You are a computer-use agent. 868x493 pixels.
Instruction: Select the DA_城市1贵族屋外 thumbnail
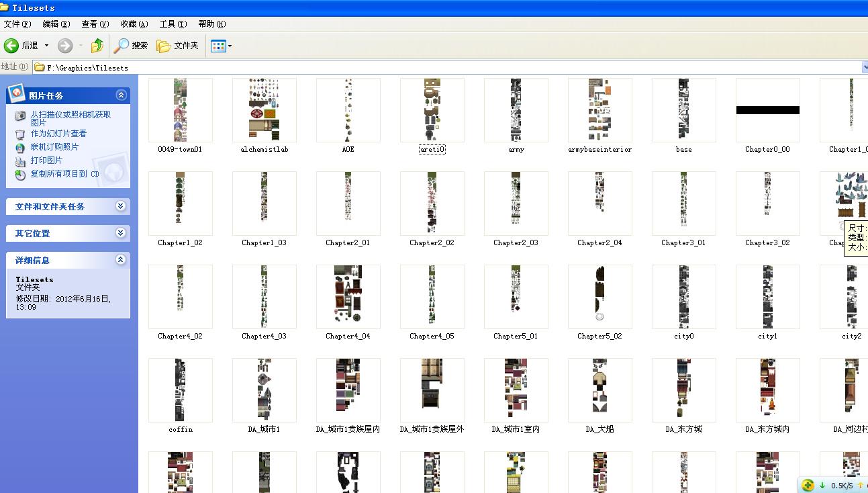click(x=432, y=390)
